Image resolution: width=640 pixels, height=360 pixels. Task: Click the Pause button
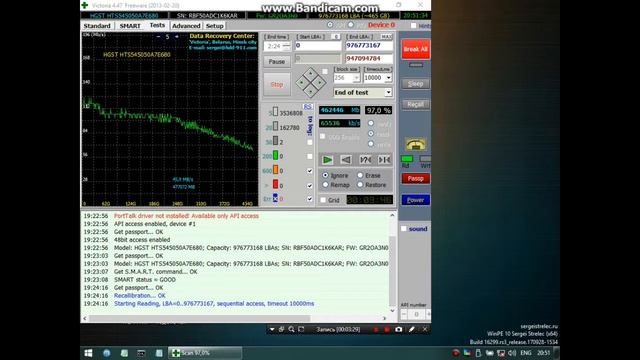pos(277,62)
